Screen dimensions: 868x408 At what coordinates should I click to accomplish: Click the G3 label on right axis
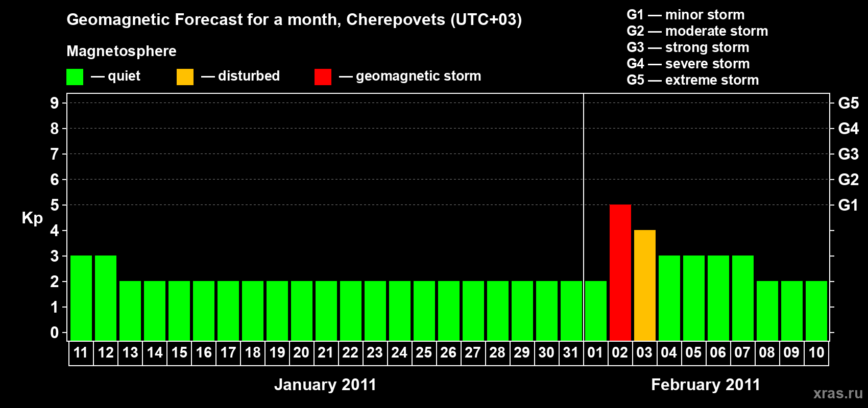848,154
